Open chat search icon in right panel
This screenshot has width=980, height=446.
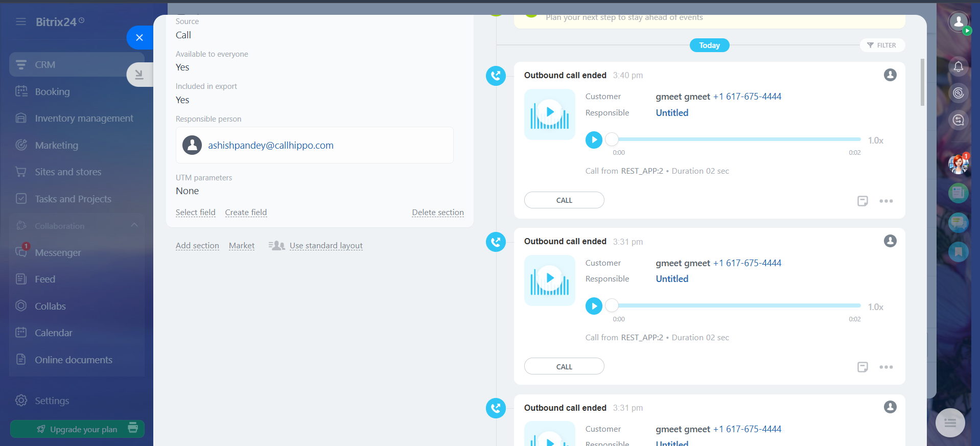click(959, 120)
